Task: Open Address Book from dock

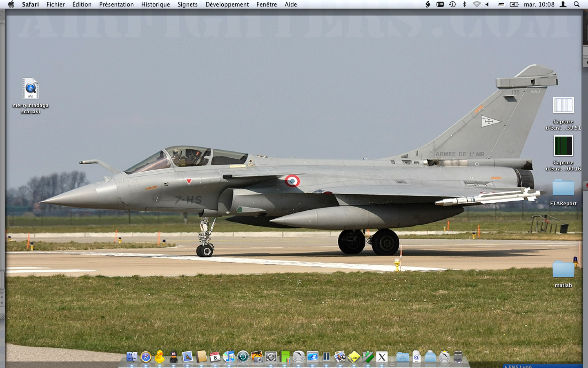Action: pyautogui.click(x=201, y=357)
